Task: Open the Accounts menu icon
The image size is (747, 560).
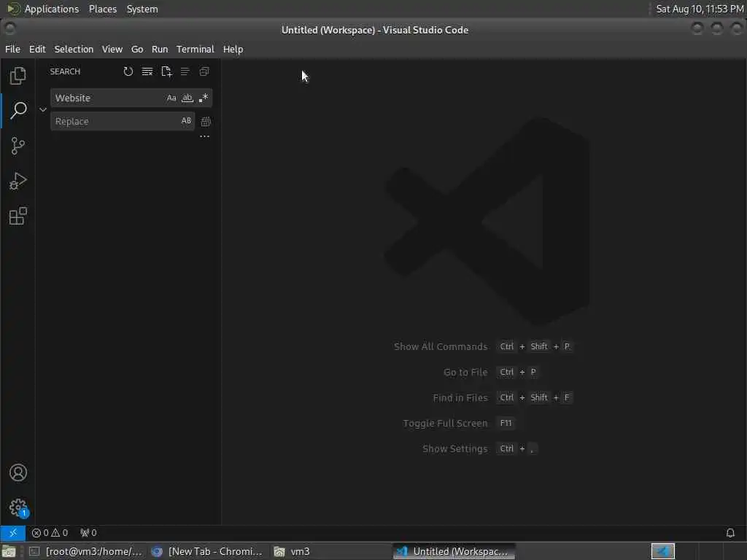Action: (18, 472)
